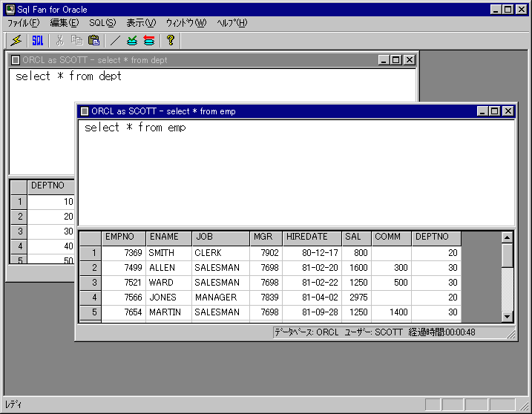Screen dimensions: 532x414
Task: Minimize the emp query window
Action: (x=482, y=111)
